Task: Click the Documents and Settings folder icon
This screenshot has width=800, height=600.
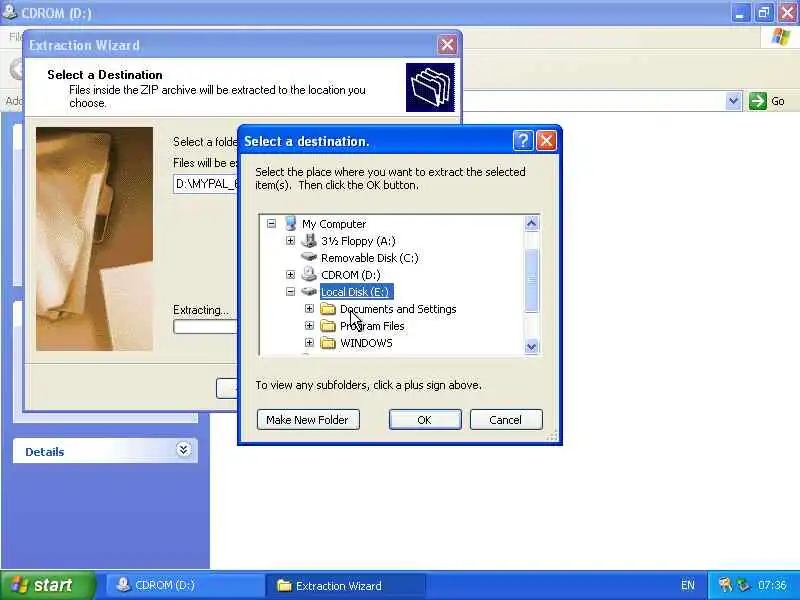Action: click(x=328, y=309)
